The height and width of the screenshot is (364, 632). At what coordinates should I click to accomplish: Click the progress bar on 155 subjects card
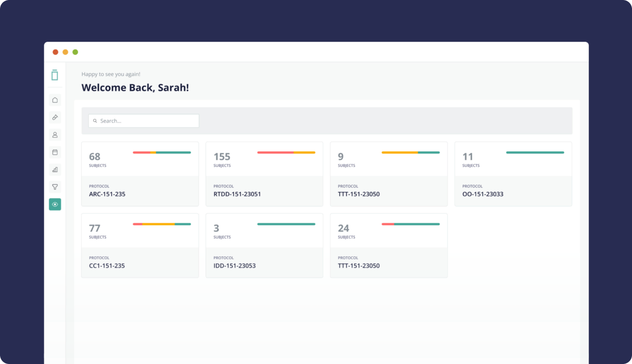(x=286, y=152)
